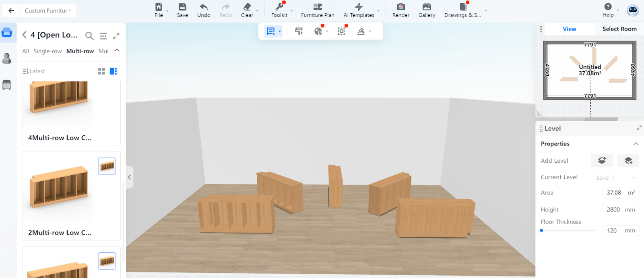
Task: Click the Latest sort button
Action: point(34,71)
